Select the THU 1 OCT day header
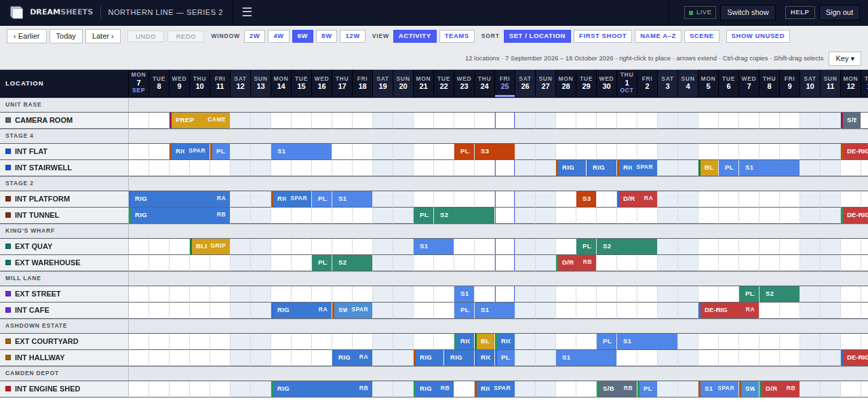Screen dimensions: 868x407 [x=627, y=83]
